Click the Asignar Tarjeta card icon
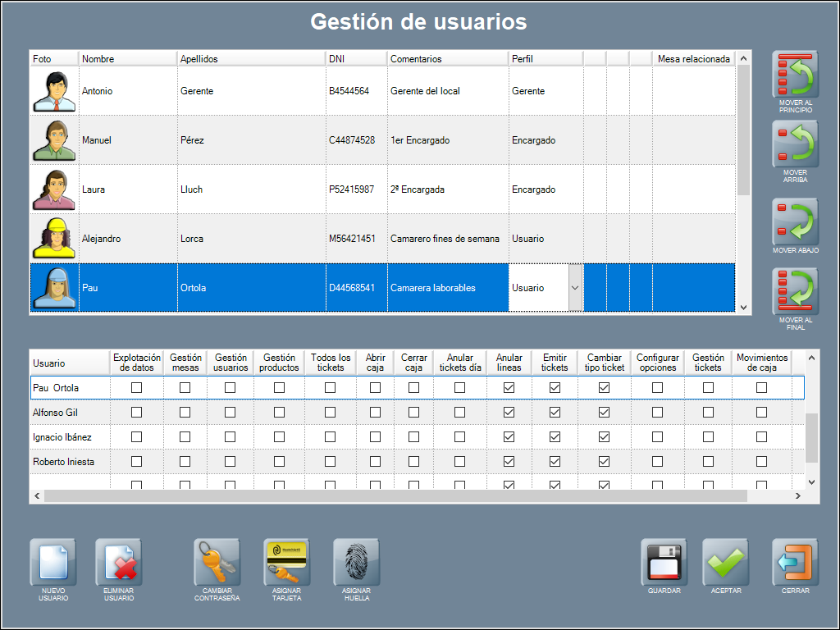Screen dimensions: 840x630 [287, 562]
